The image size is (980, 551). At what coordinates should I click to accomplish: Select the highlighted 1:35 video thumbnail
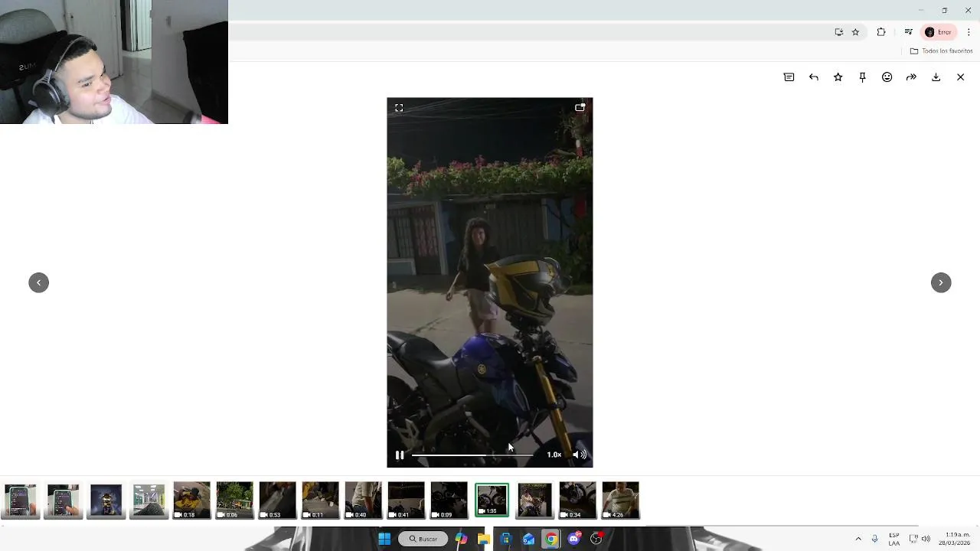[x=492, y=500]
